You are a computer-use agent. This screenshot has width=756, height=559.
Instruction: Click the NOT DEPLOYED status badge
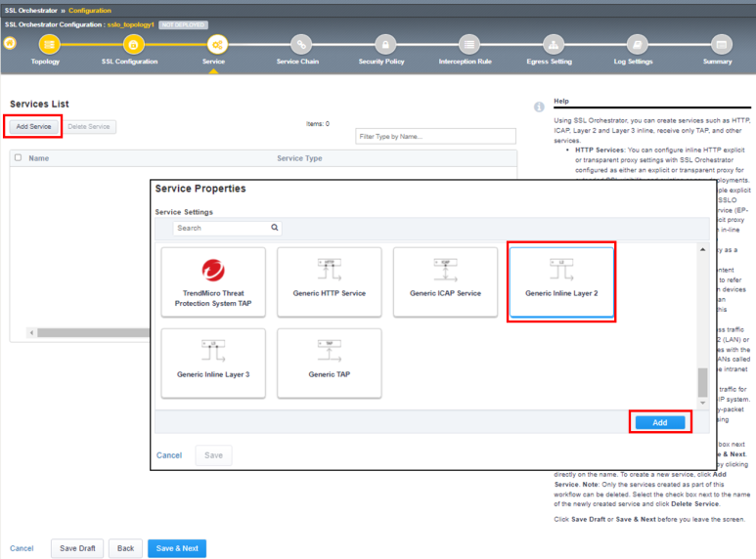pos(183,24)
